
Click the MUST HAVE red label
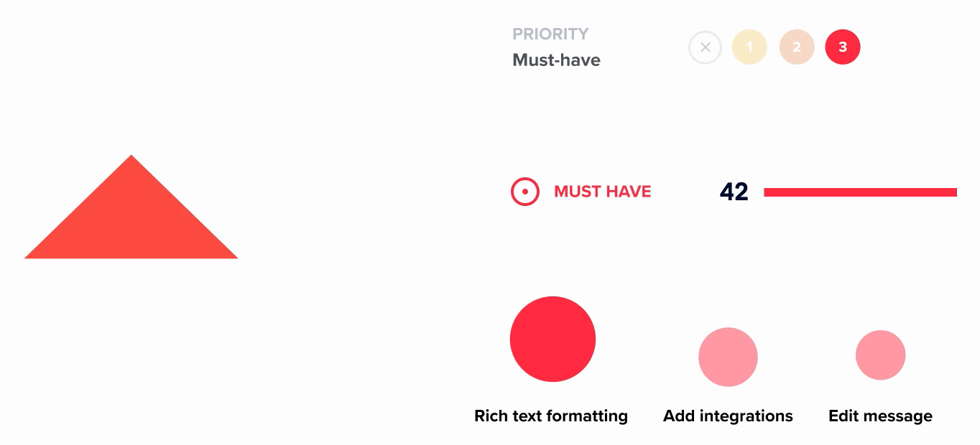[x=602, y=192]
